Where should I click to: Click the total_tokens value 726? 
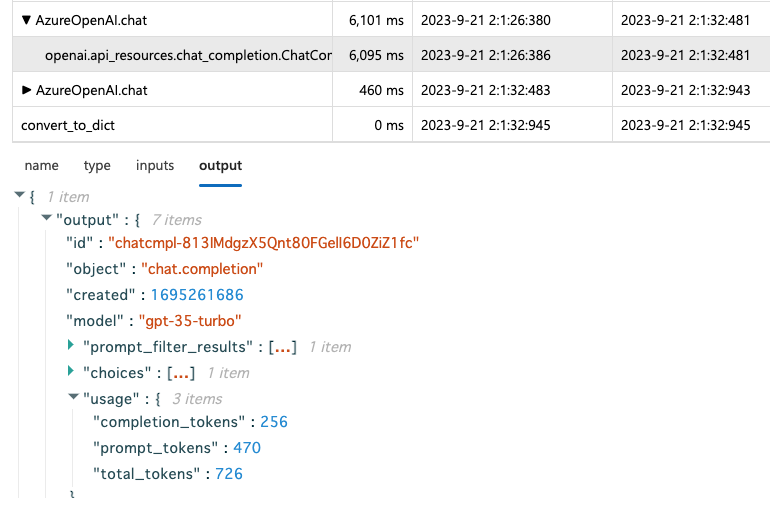click(228, 474)
